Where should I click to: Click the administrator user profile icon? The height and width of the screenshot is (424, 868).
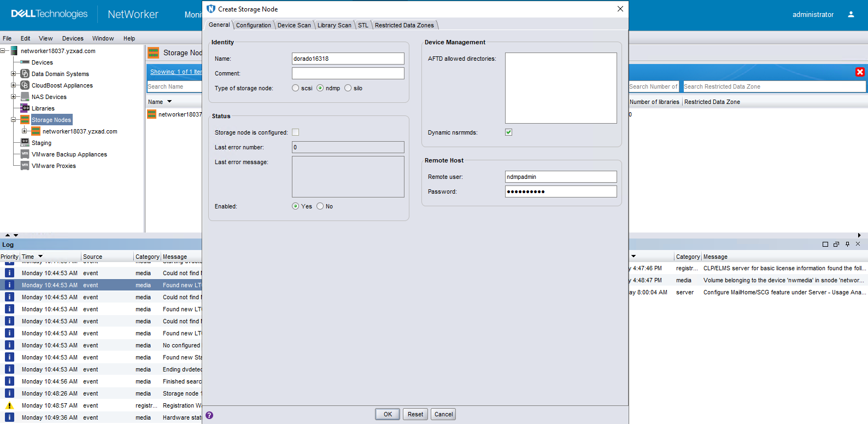coord(851,14)
